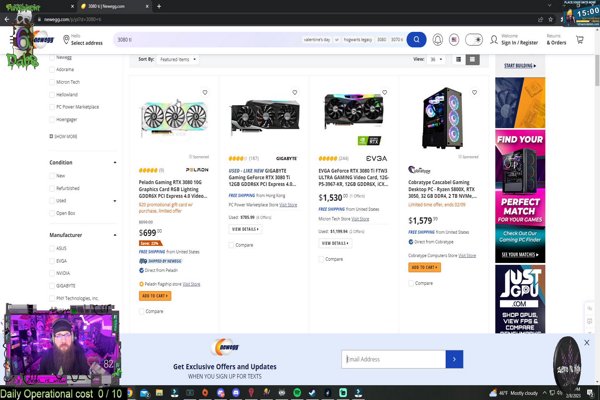Collapse the Manufacturer filter section

[115, 235]
